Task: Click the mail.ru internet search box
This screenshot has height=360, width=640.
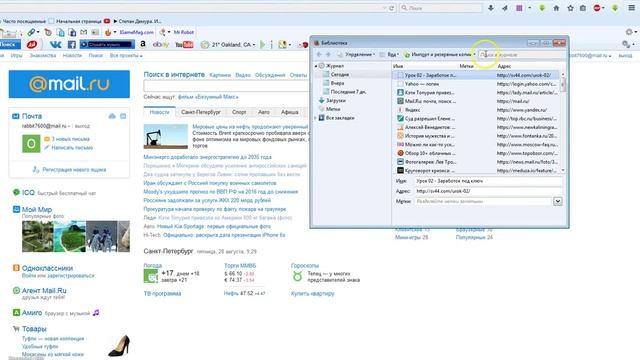Action: (227, 86)
